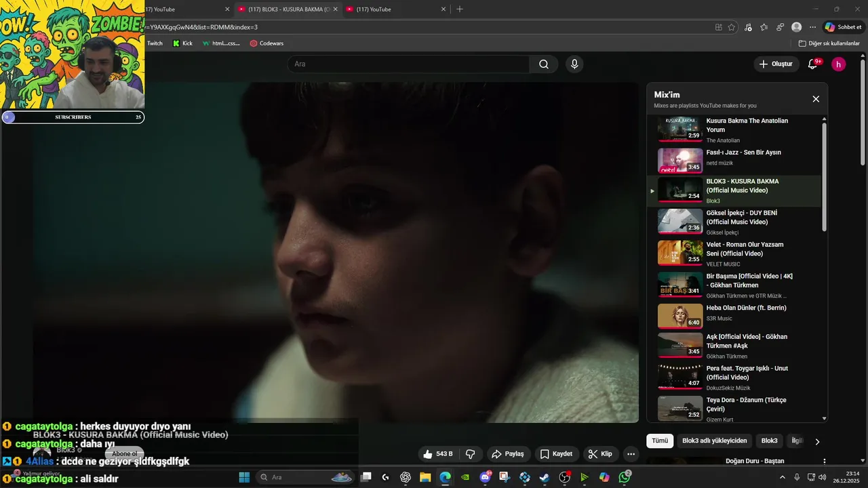Viewport: 868px width, 488px height.
Task: Open the app/extension icon in address bar
Action: pyautogui.click(x=718, y=27)
